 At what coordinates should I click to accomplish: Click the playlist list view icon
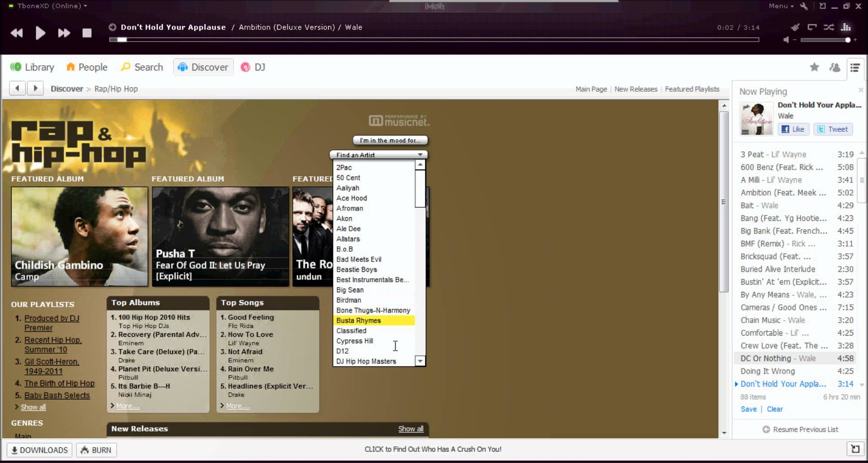(854, 67)
